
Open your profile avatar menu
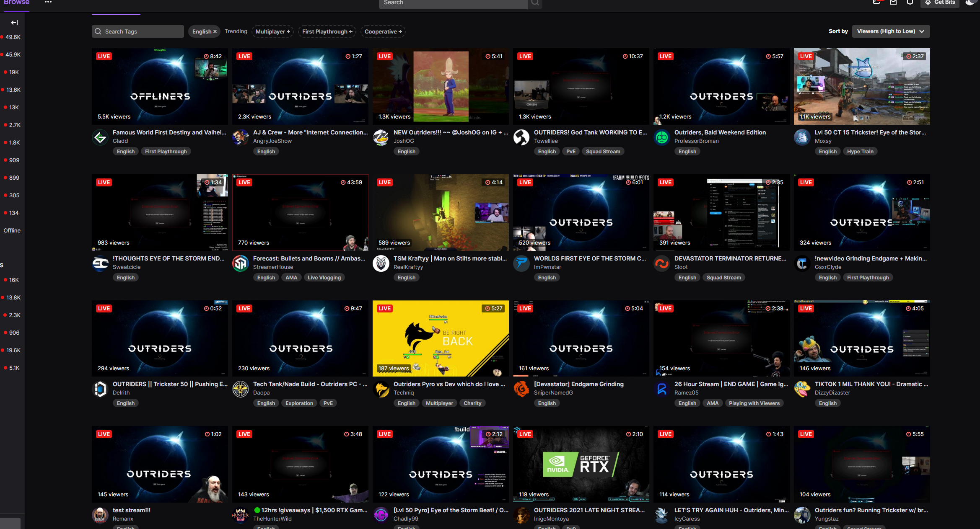coord(971,3)
